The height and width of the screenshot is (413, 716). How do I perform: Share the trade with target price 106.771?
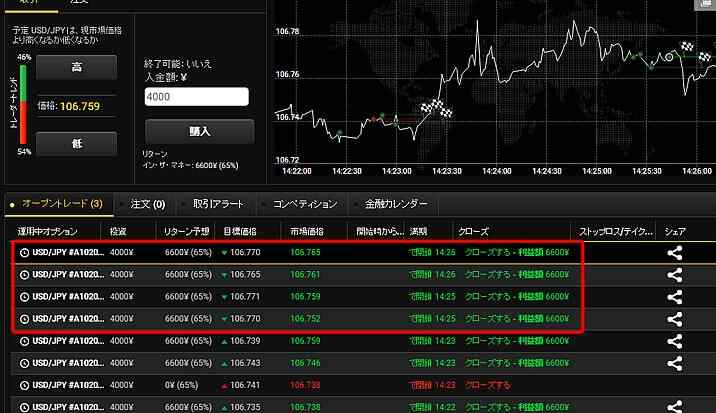(x=675, y=297)
